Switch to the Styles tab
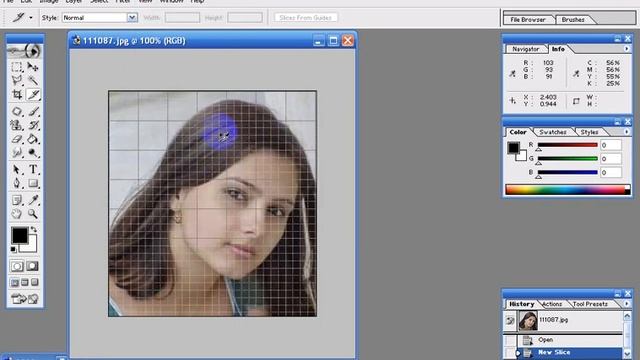This screenshot has height=360, width=640. click(x=589, y=132)
